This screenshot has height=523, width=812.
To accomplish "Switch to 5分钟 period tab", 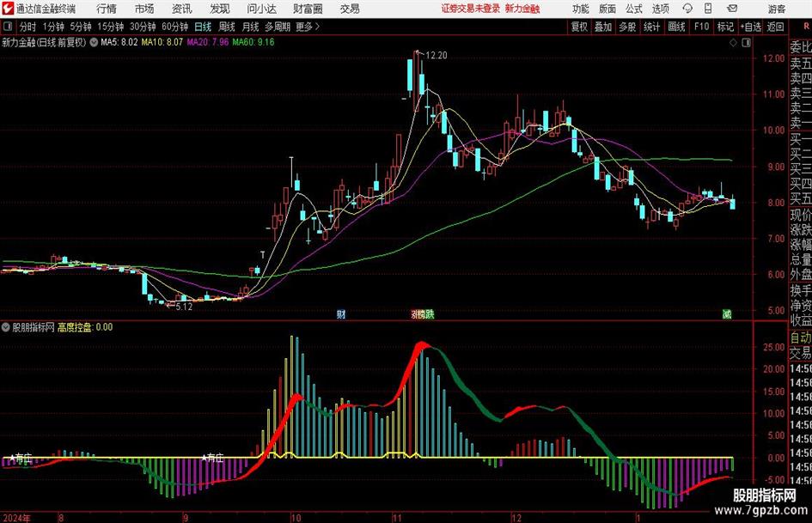I will click(81, 27).
